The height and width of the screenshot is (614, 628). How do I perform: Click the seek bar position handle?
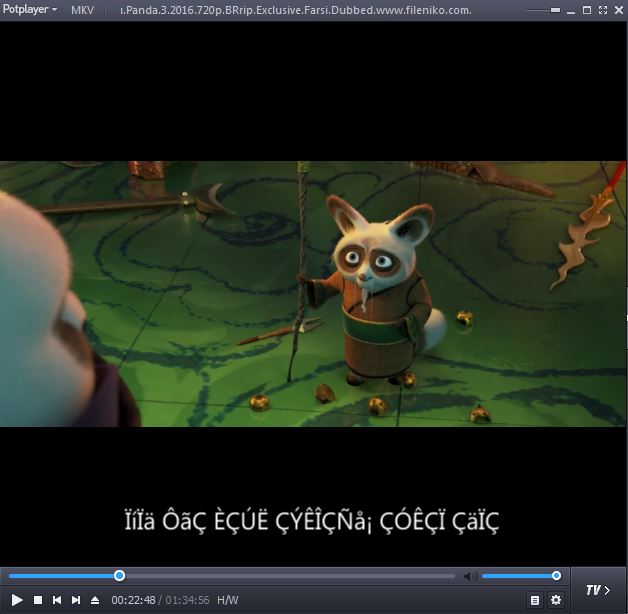119,576
